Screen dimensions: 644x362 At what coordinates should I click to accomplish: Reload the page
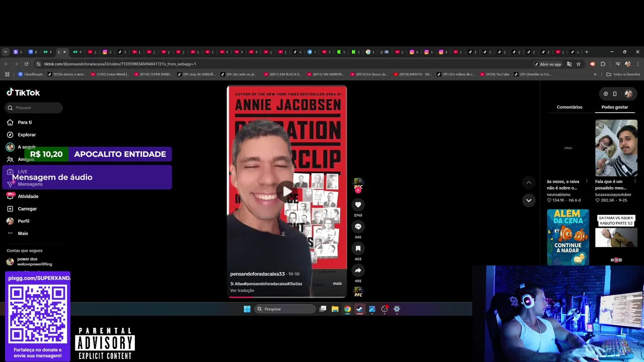pyautogui.click(x=26, y=64)
